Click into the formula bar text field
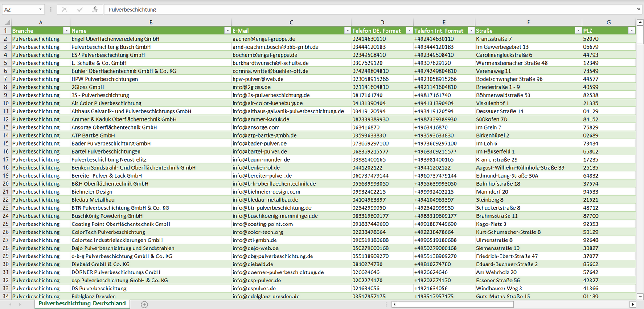Image resolution: width=644 pixels, height=309 pixels. [x=357, y=9]
